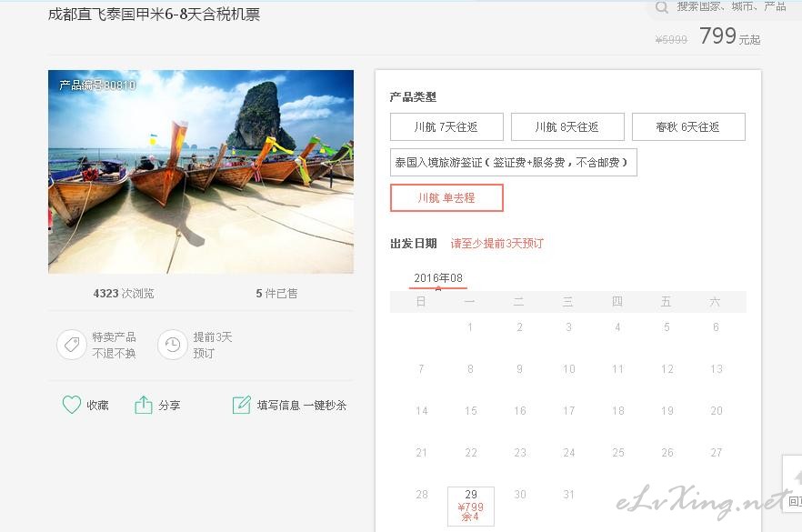802x532 pixels.
Task: Click the 产品编号80810 label on photo
Action: pos(97,85)
